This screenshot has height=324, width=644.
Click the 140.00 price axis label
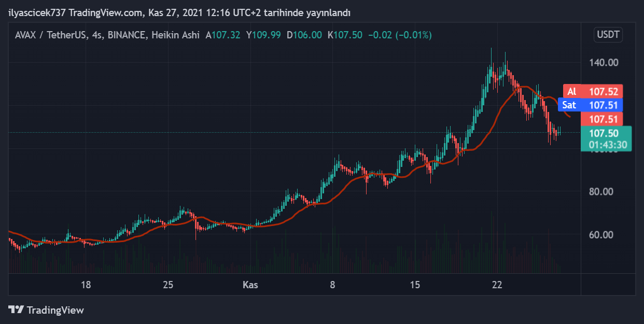coord(604,63)
